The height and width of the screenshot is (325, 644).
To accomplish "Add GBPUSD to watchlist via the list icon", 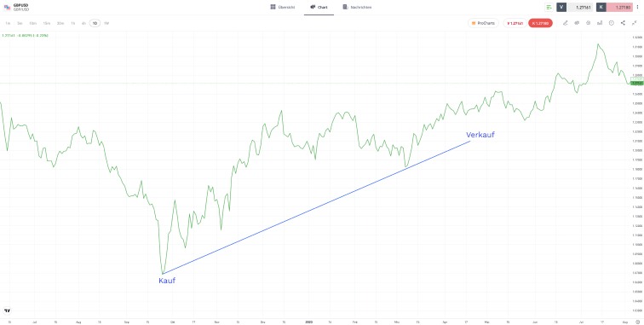I will tap(549, 7).
